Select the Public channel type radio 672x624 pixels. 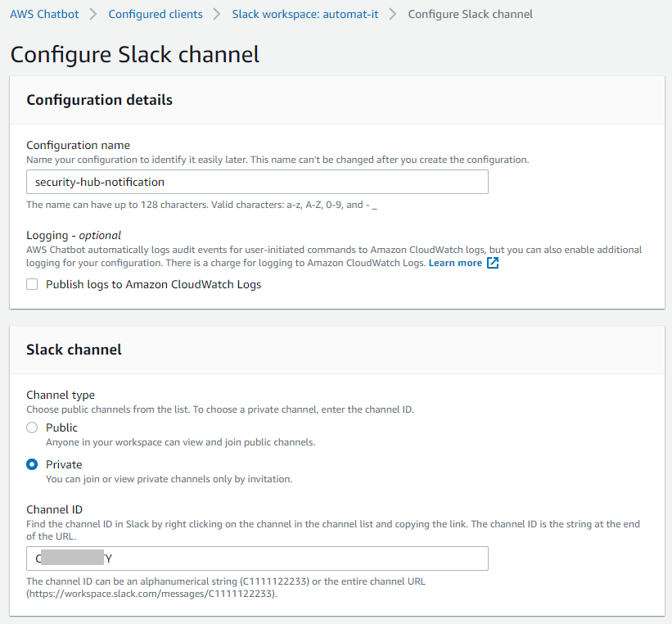[32, 427]
